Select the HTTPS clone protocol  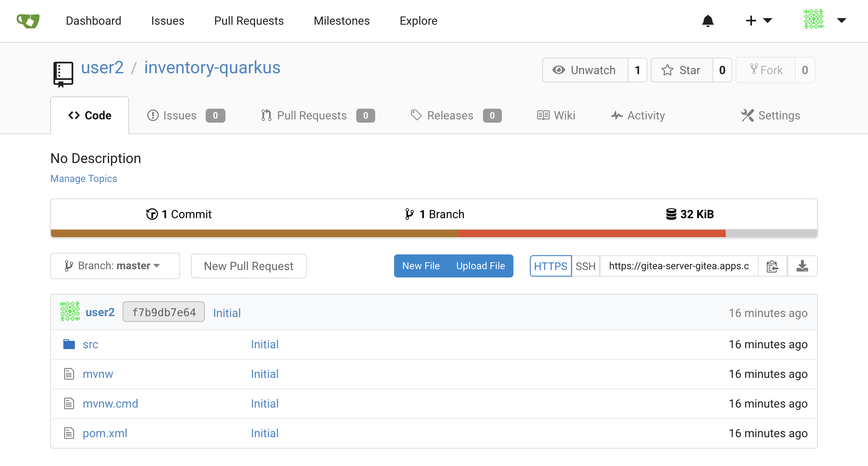(x=550, y=266)
